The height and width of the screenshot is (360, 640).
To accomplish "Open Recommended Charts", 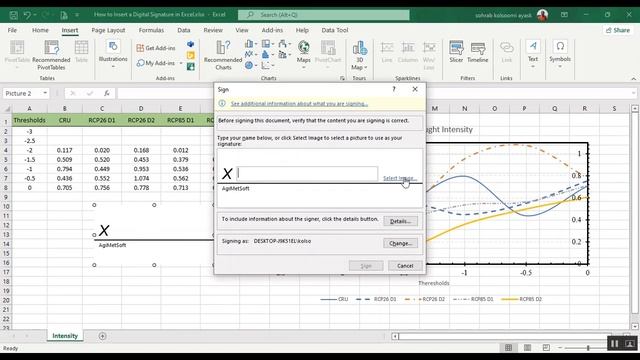I will click(223, 56).
